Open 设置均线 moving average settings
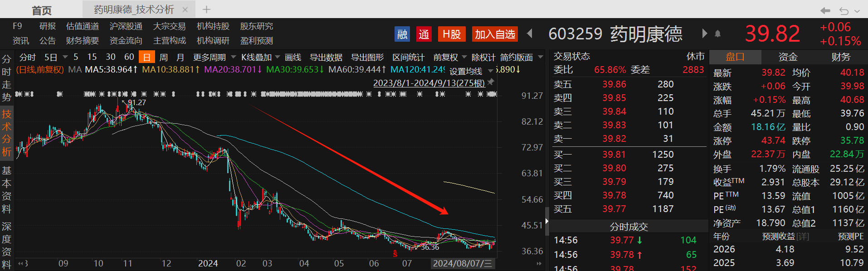Image resolution: width=868 pixels, height=271 pixels. pyautogui.click(x=466, y=71)
